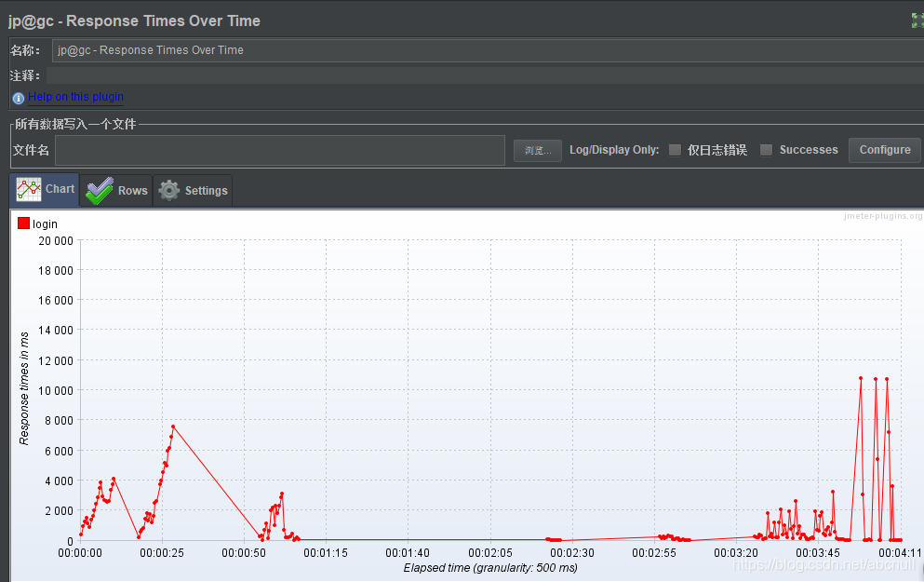Click the red login legend swatch
This screenshot has width=924, height=582.
[x=23, y=223]
